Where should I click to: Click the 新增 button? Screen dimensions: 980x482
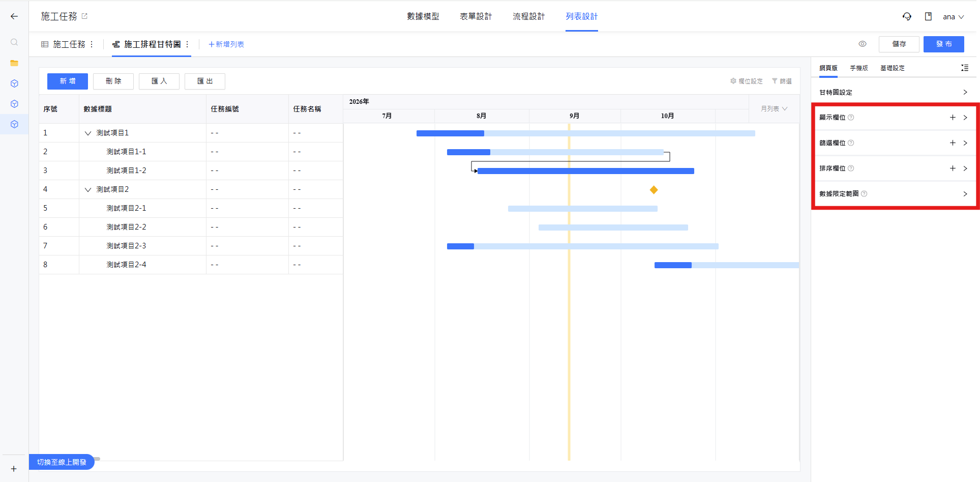pyautogui.click(x=68, y=81)
